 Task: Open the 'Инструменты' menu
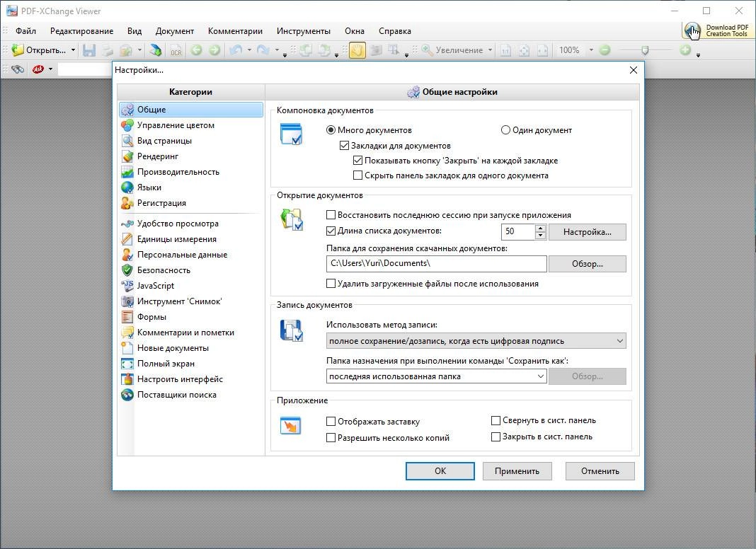pos(304,31)
